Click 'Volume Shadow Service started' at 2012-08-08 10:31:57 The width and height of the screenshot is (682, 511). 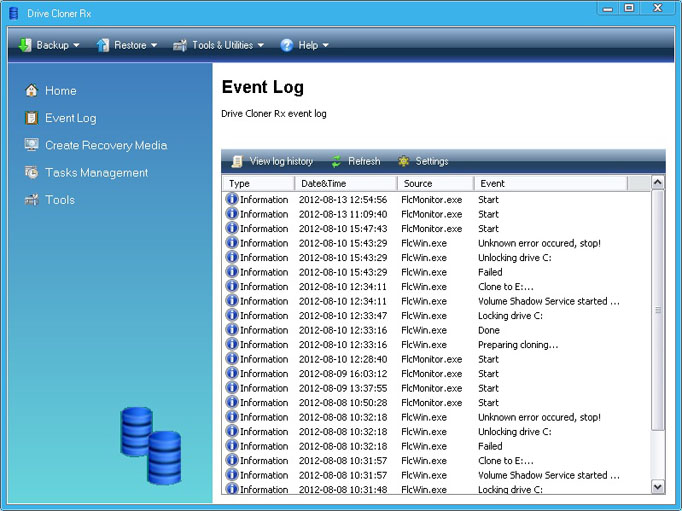[548, 475]
